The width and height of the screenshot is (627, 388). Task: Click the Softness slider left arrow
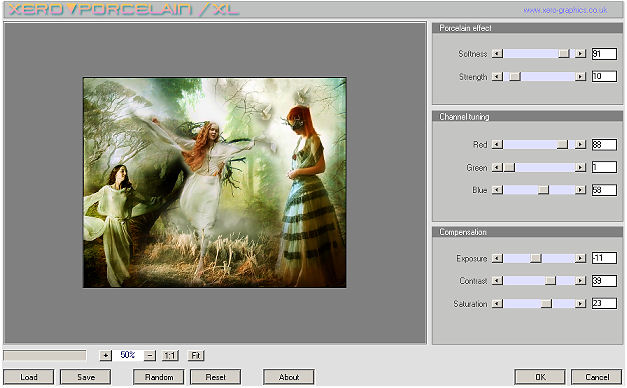(x=497, y=54)
